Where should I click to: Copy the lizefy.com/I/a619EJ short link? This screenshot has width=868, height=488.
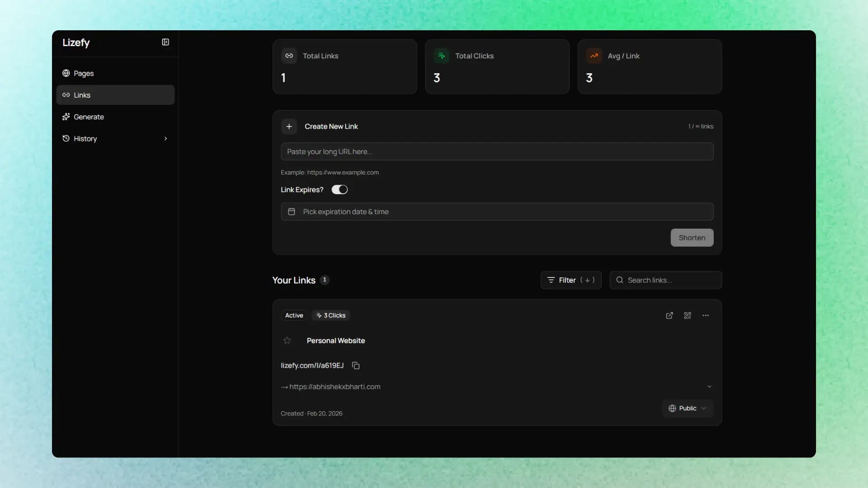(356, 366)
